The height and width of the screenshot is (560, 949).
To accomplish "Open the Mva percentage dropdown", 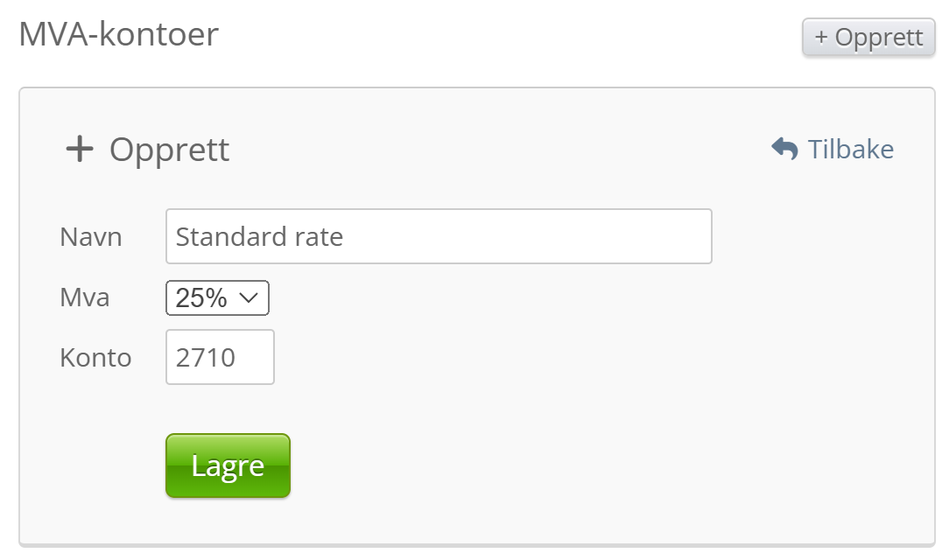I will [217, 298].
